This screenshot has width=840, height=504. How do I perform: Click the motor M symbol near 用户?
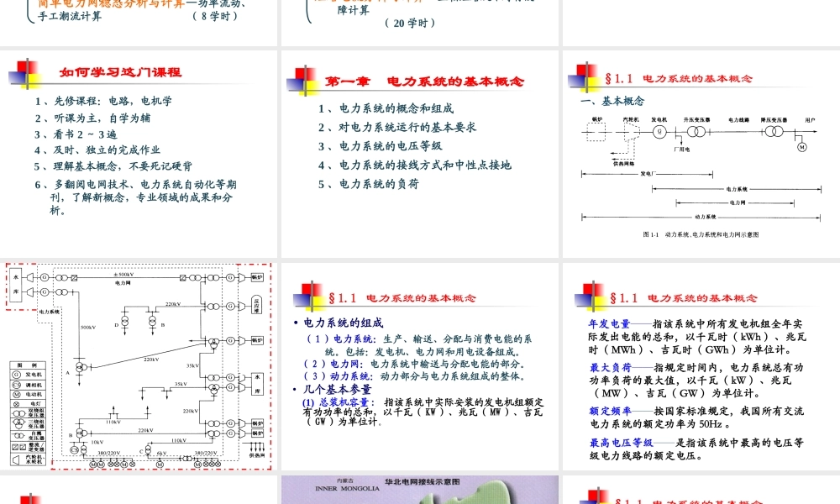coord(801,146)
